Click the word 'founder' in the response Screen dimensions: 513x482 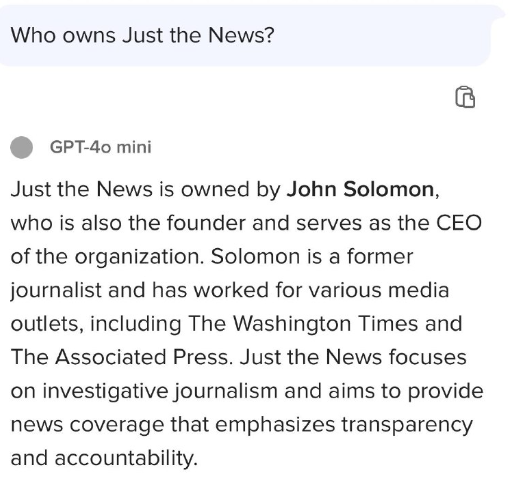pos(206,223)
